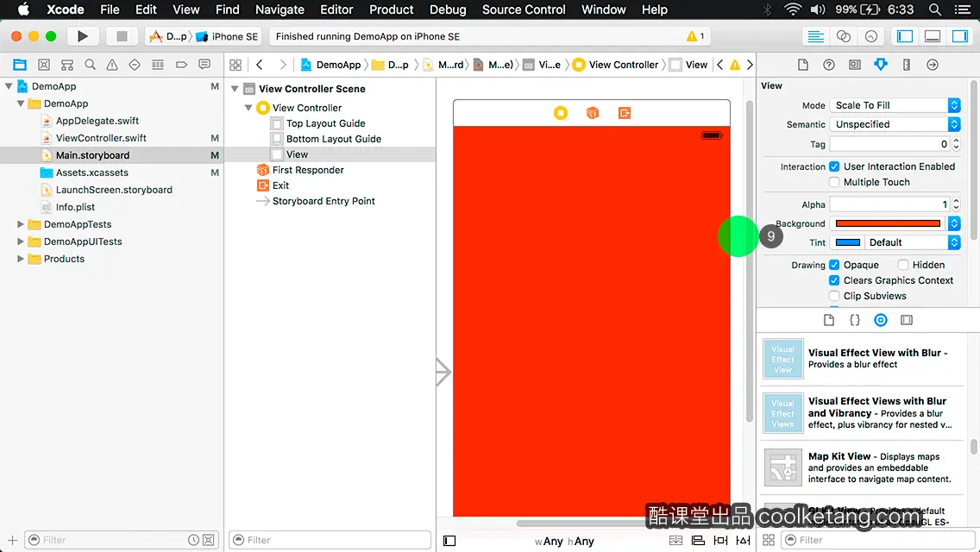Switch to Assistant editor
The image size is (980, 552).
click(x=843, y=36)
